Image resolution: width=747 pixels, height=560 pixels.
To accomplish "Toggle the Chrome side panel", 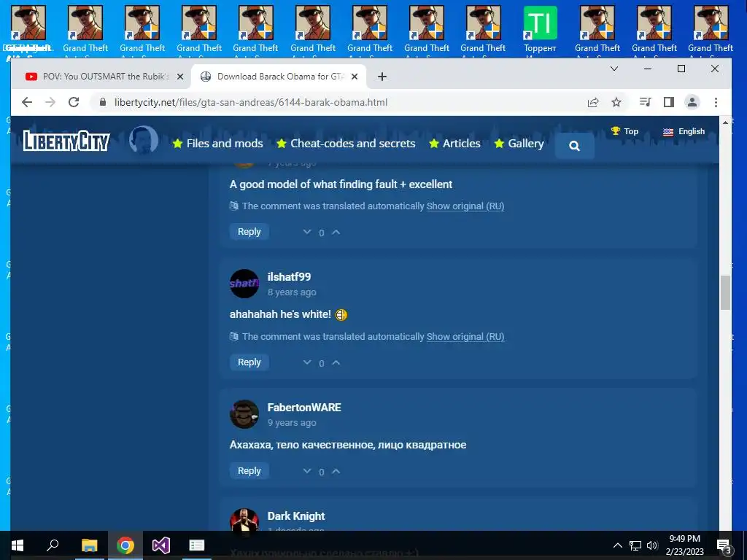I will (x=669, y=102).
